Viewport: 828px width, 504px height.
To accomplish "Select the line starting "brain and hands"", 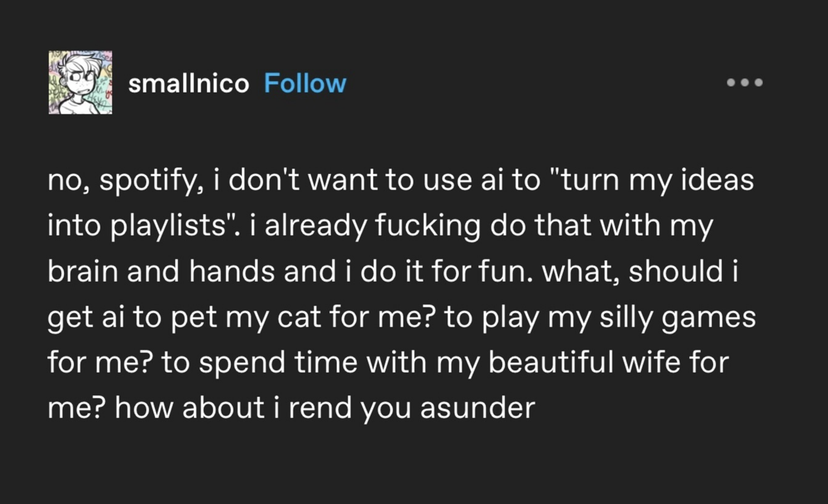I will (393, 272).
